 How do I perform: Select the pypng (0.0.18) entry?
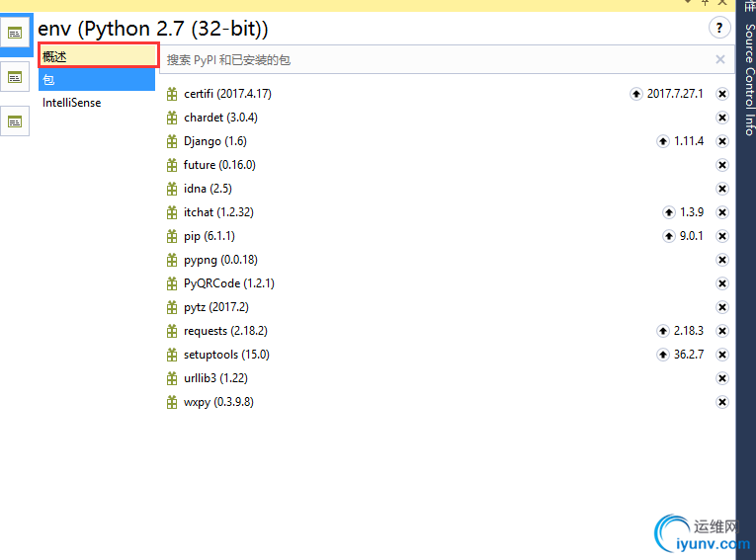pyautogui.click(x=220, y=260)
